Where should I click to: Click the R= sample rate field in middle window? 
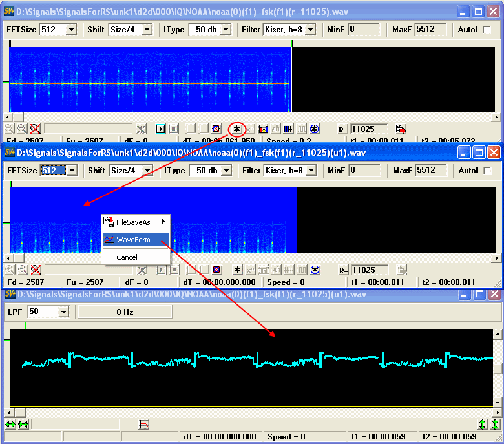pyautogui.click(x=369, y=270)
